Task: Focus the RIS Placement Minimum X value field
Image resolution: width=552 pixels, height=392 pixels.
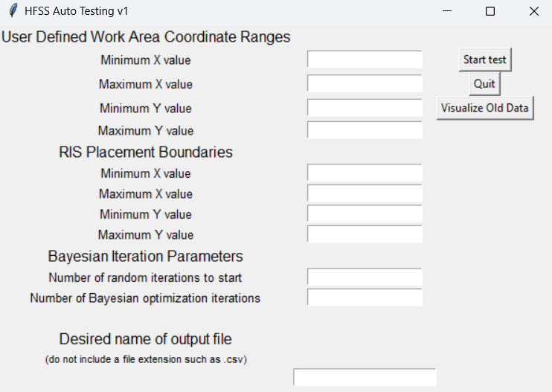Action: click(x=365, y=173)
